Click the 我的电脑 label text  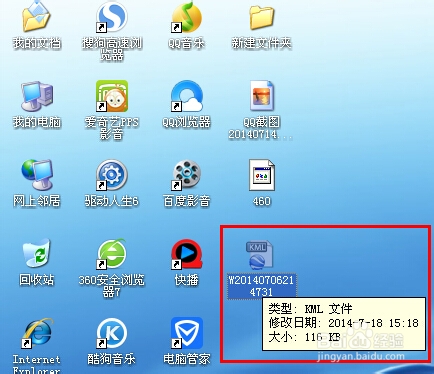coord(37,122)
